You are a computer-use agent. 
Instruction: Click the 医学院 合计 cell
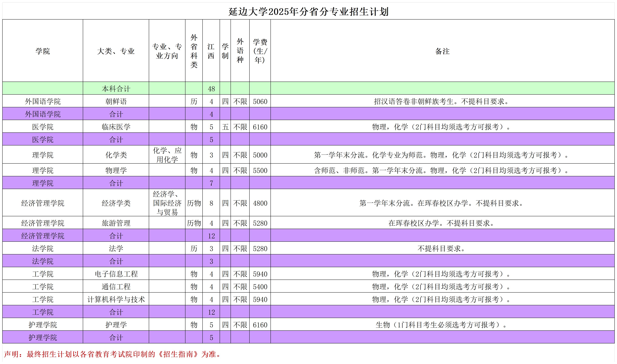tap(116, 139)
